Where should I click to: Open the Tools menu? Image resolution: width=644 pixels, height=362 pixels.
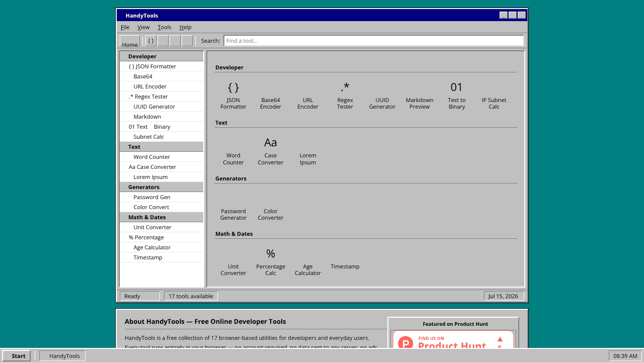(x=165, y=27)
